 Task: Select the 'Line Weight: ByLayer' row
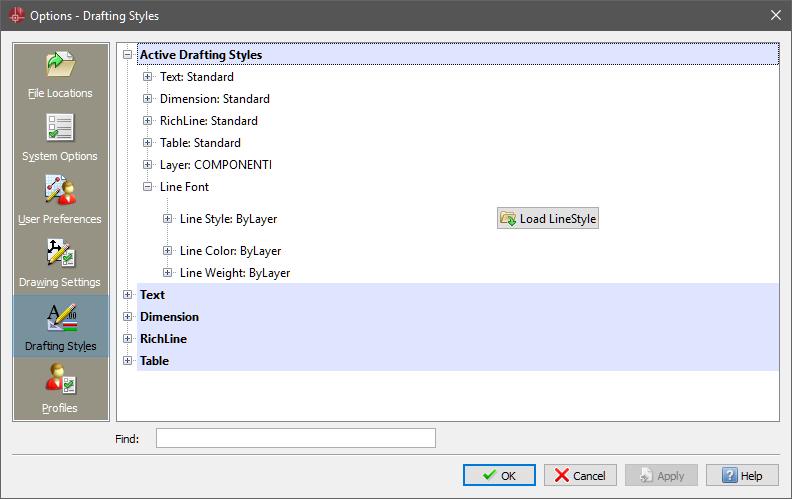235,273
